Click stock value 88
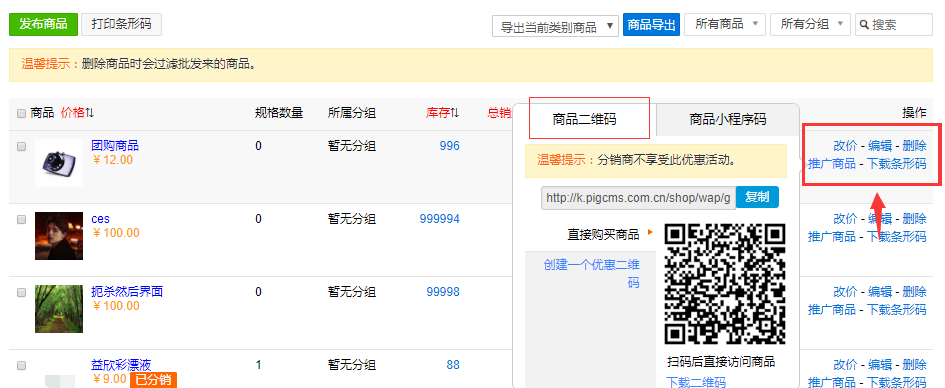The height and width of the screenshot is (388, 945). pyautogui.click(x=453, y=365)
